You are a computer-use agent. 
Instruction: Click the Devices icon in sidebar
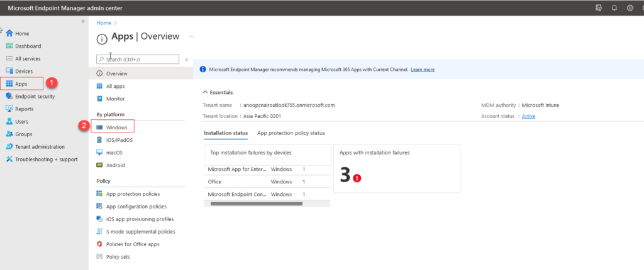tap(9, 72)
